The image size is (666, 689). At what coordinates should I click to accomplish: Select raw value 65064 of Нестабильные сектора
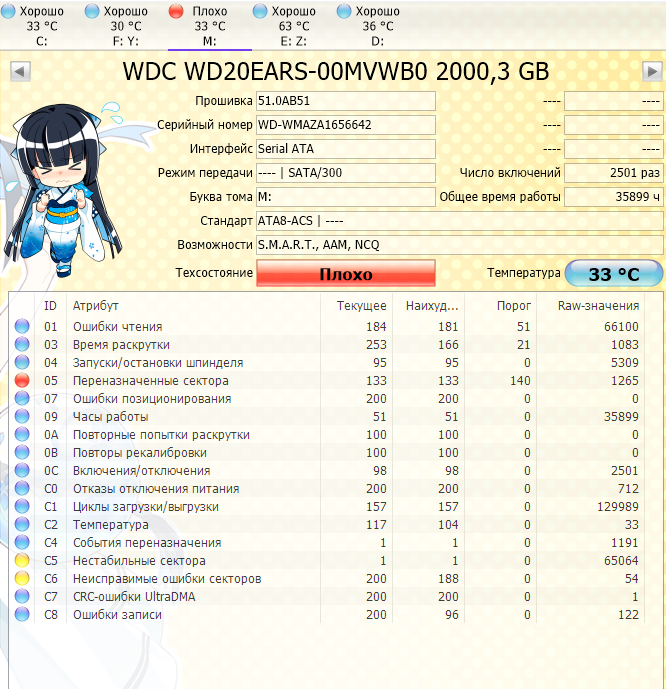pyautogui.click(x=621, y=561)
